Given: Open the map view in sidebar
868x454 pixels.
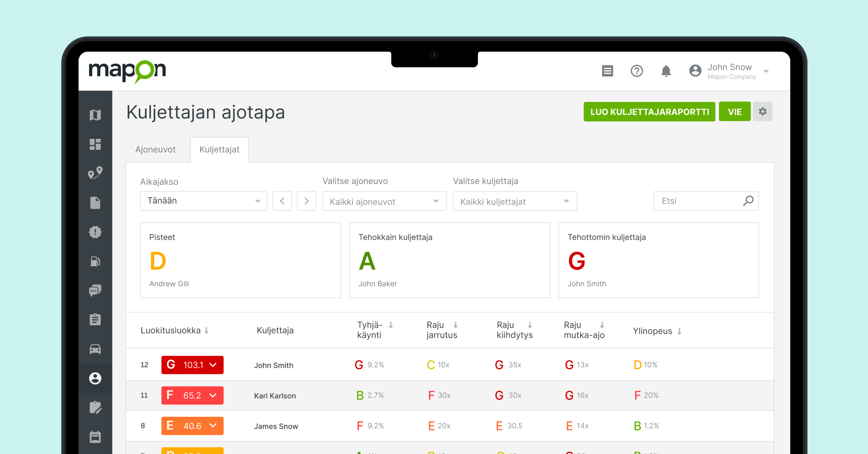Looking at the screenshot, I should (x=95, y=115).
